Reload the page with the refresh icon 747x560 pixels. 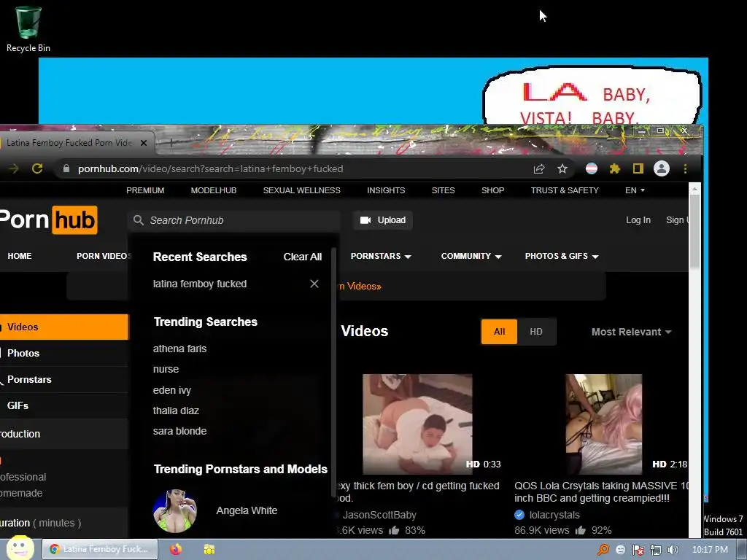click(37, 168)
